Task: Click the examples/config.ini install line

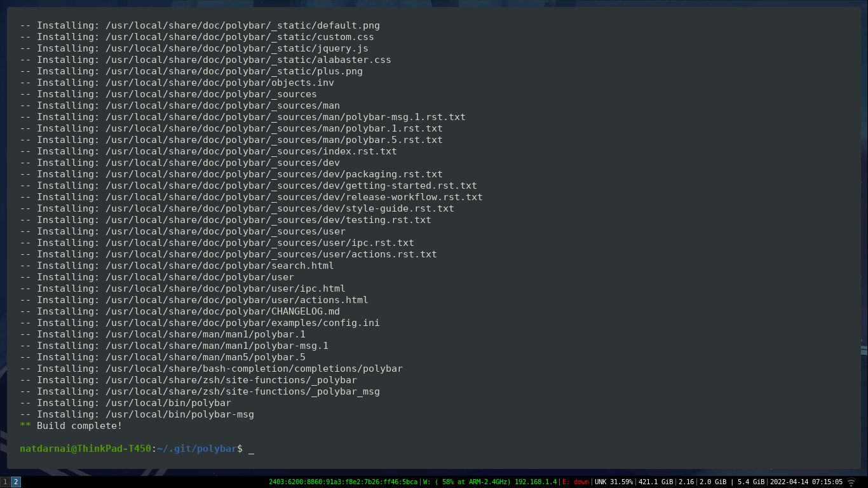Action: coord(200,323)
